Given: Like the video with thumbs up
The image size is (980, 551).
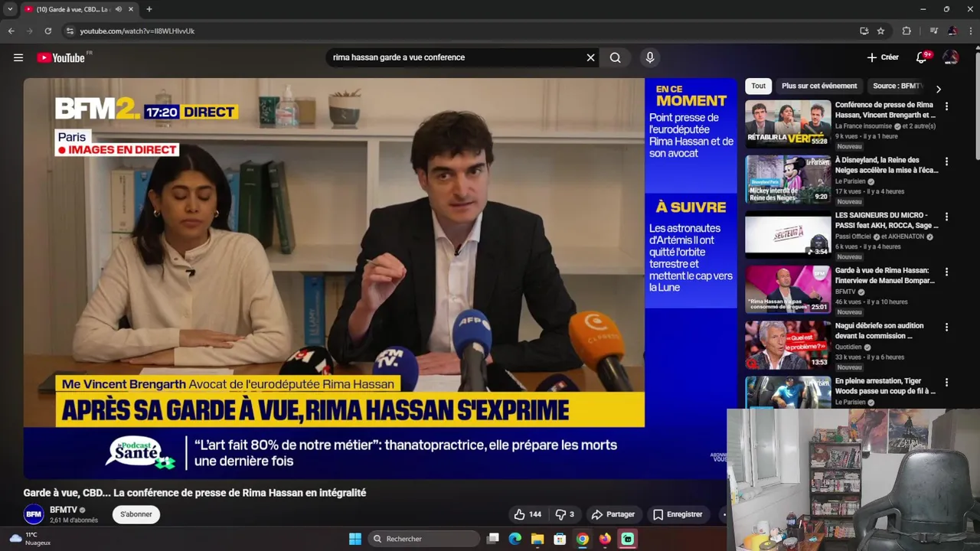Looking at the screenshot, I should point(528,514).
